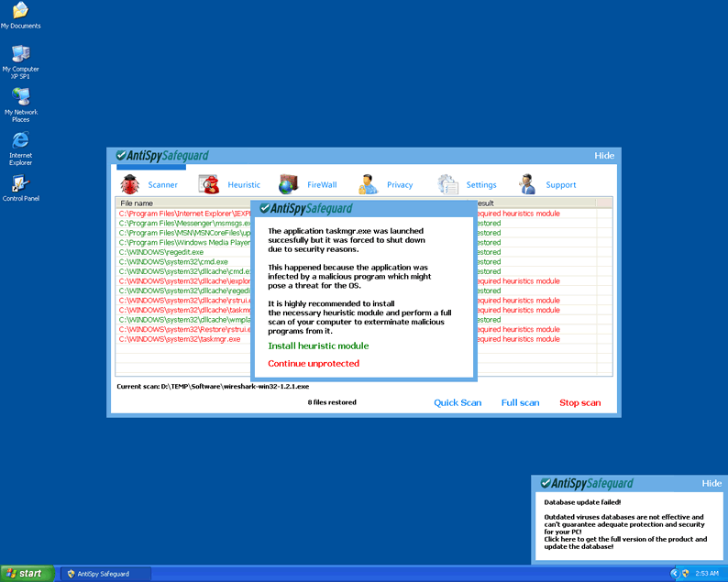
Task: Click the Continue unprotected link
Action: [314, 364]
